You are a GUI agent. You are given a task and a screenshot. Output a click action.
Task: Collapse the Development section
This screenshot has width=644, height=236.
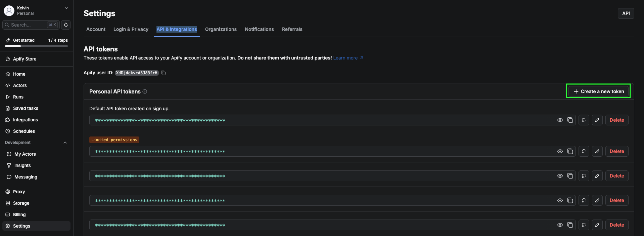coord(65,143)
